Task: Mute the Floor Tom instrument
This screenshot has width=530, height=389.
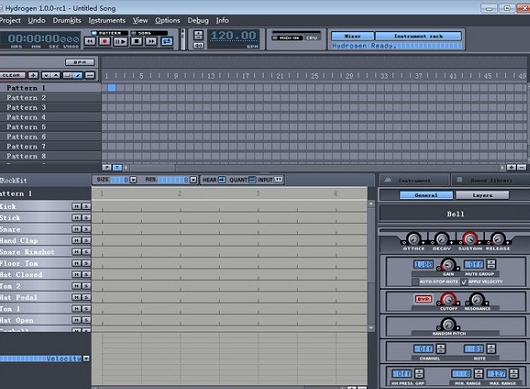Action: (x=77, y=263)
